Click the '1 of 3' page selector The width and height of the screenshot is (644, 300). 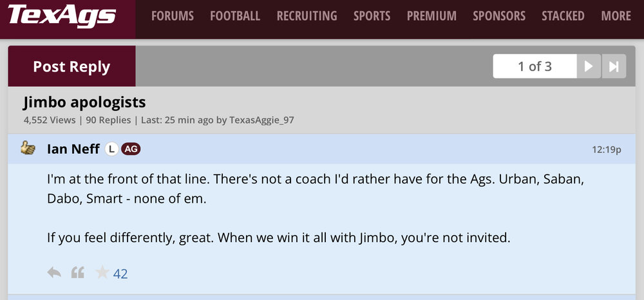[535, 66]
